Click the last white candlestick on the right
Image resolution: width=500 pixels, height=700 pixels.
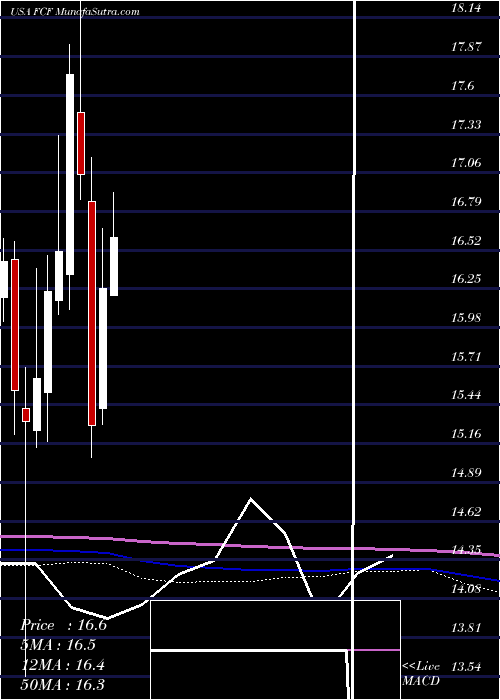[x=114, y=267]
